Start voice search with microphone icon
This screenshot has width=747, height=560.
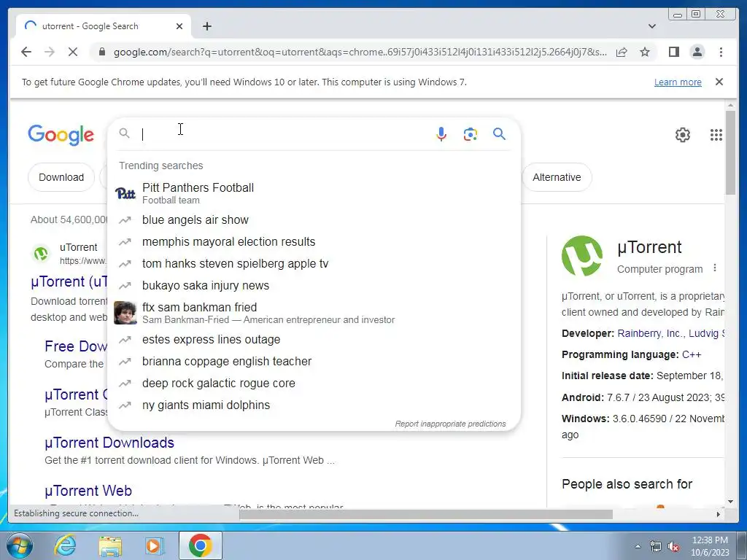[x=441, y=134]
